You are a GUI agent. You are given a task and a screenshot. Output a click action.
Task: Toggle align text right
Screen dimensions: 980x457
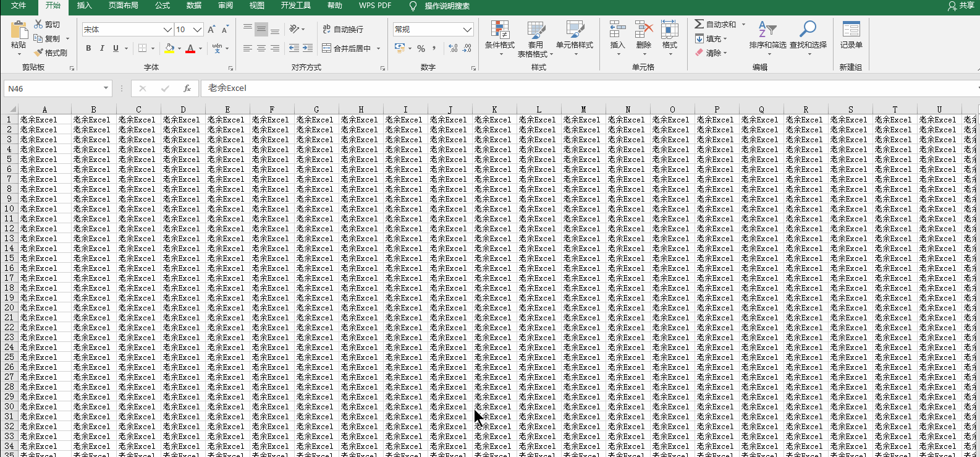275,48
